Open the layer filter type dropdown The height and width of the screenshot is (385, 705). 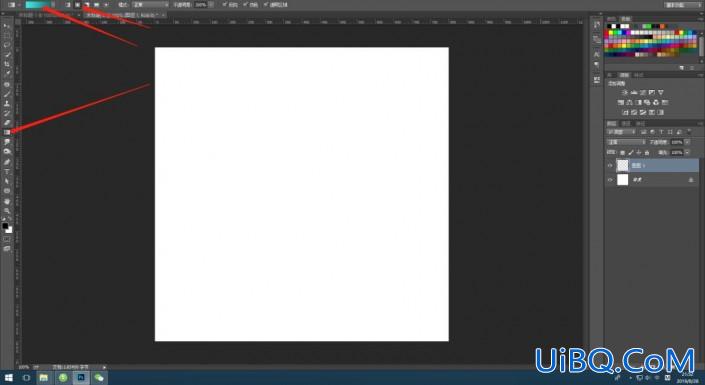pyautogui.click(x=621, y=132)
